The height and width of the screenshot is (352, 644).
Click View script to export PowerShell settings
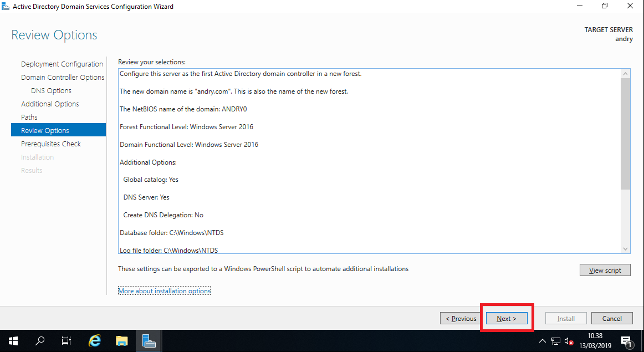pos(605,270)
